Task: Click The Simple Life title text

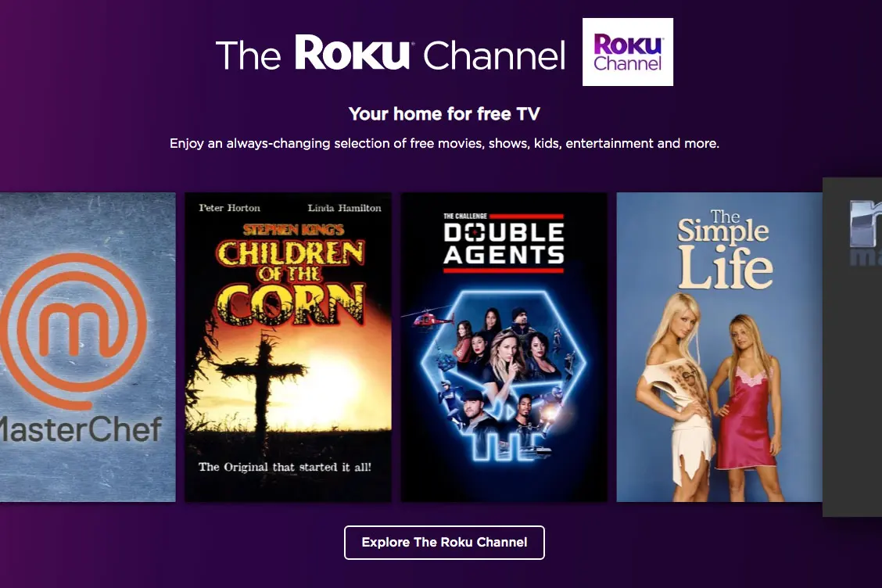Action: (x=724, y=249)
